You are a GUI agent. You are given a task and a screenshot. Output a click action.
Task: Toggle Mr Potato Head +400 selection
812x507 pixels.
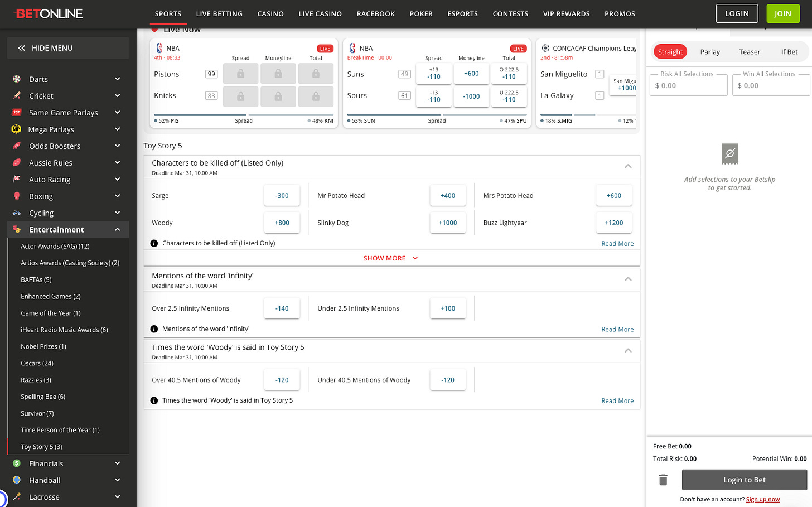pos(448,196)
